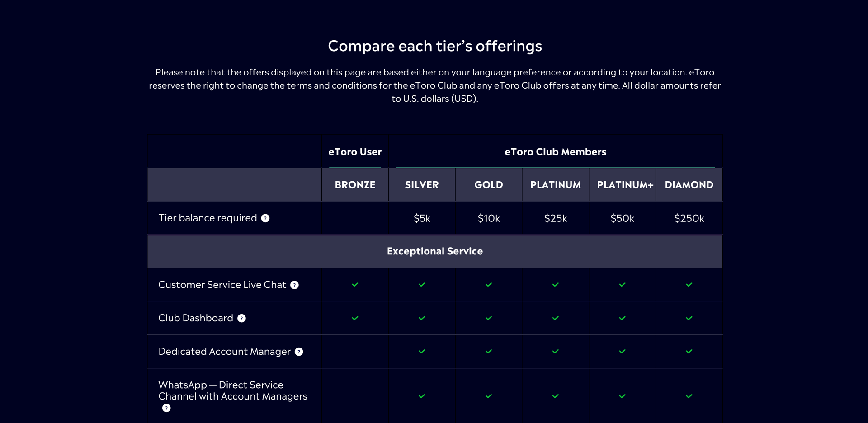
Task: Click the Silver checkmark for Club Dashboard
Action: tap(422, 318)
